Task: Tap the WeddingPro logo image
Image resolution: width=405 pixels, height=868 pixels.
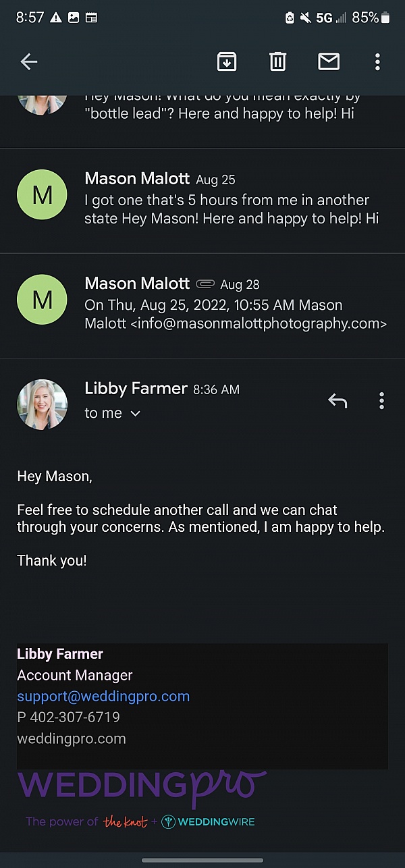Action: [142, 786]
